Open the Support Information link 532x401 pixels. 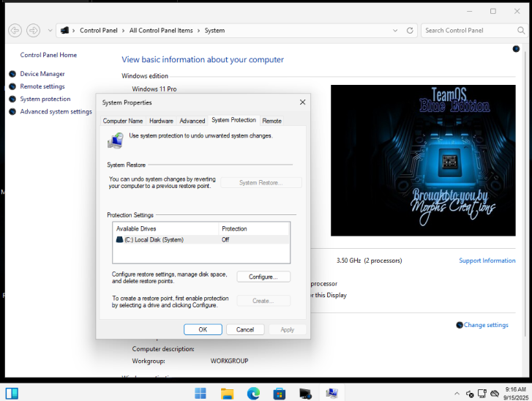(x=487, y=261)
